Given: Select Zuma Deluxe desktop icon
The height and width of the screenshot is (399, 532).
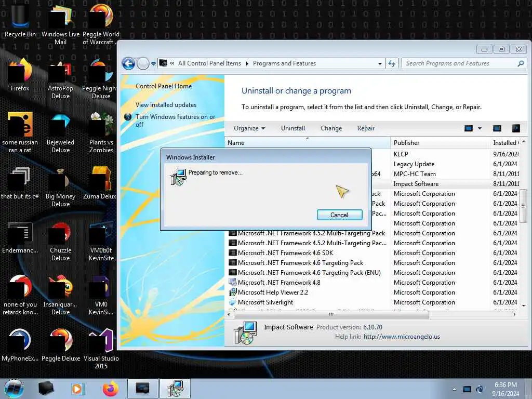Looking at the screenshot, I should pyautogui.click(x=100, y=182).
